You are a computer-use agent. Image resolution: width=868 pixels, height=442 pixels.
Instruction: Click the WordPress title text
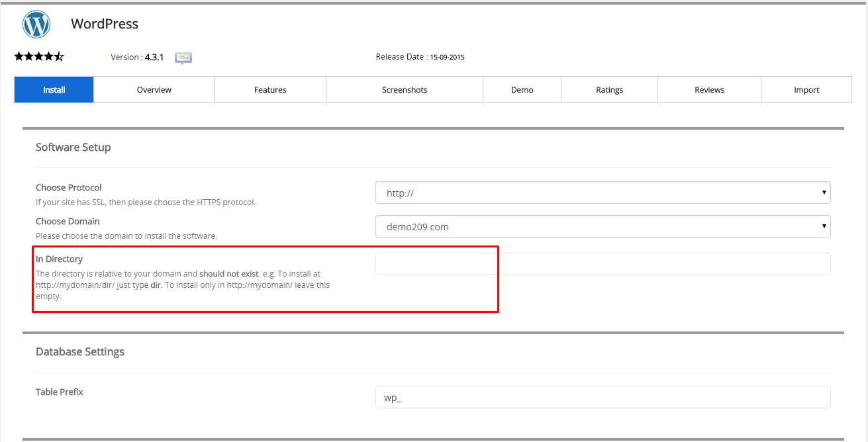point(105,24)
